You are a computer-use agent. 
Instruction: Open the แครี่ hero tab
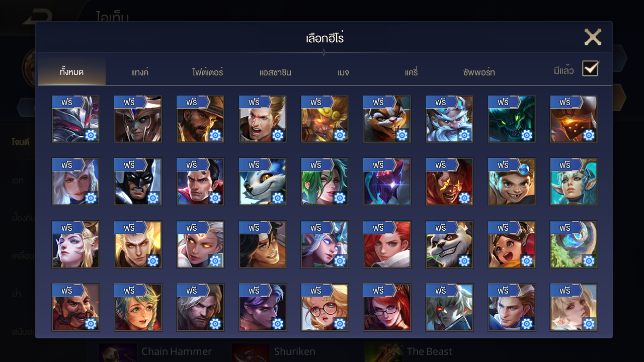(411, 72)
